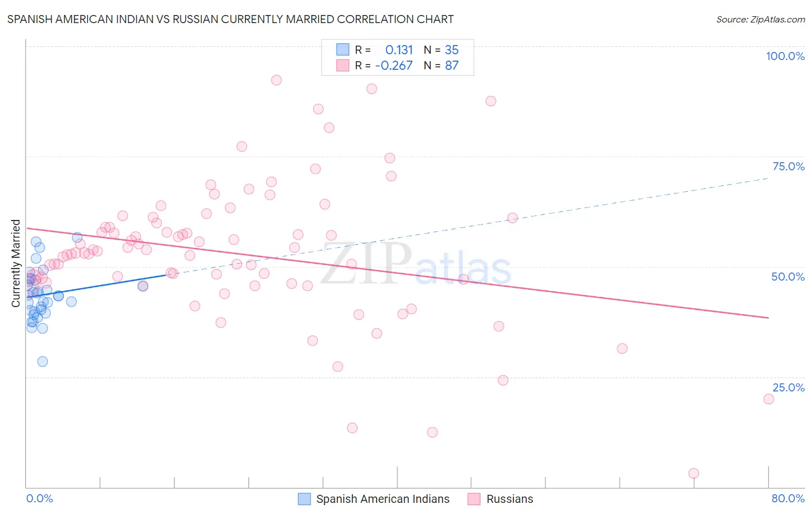
Task: Select the N = 87 value in the legend
Action: coord(441,65)
